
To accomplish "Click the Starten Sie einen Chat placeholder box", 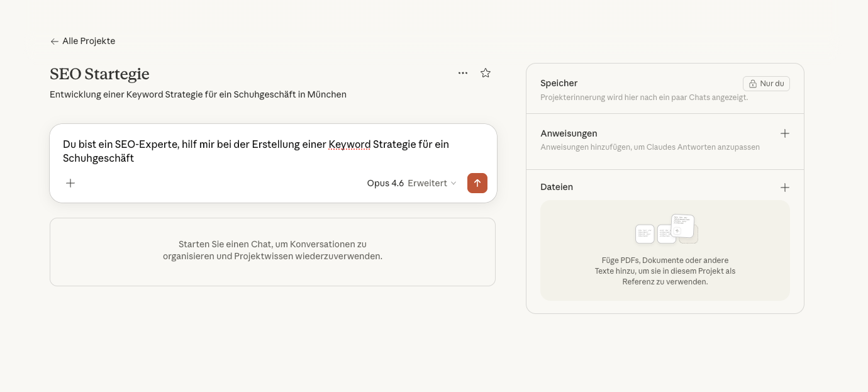I will tap(272, 251).
